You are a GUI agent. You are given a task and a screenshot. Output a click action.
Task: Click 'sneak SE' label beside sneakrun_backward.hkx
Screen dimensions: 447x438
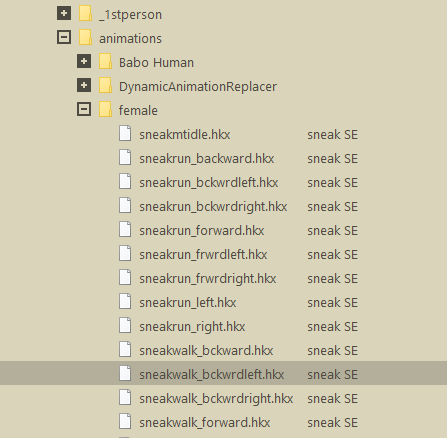coord(332,159)
